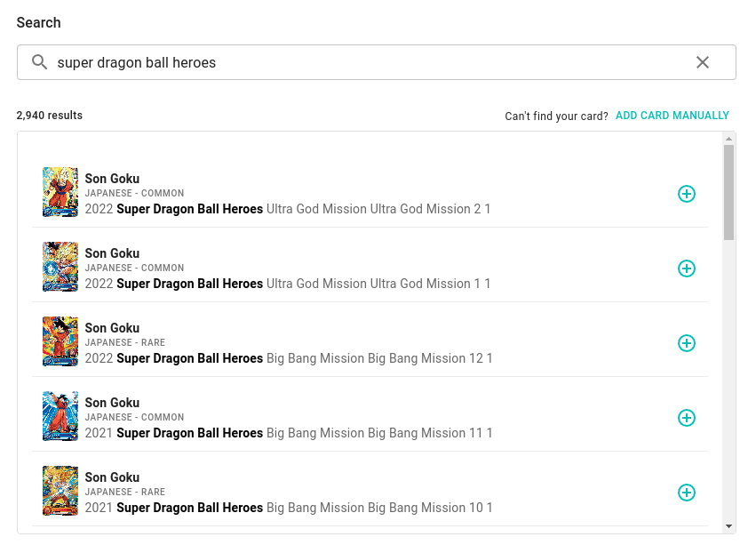
Task: Clear the search field with the X
Action: tap(703, 62)
